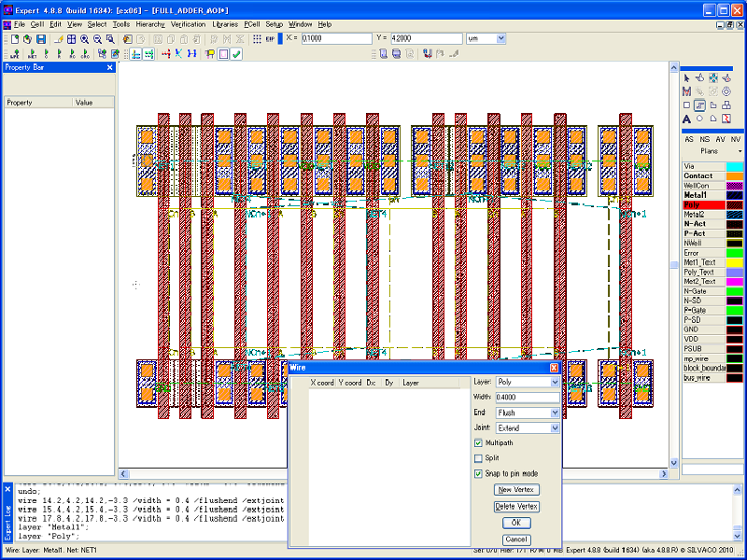Select the arrow pointer selection tool
Image resolution: width=747 pixels, height=560 pixels.
coord(686,77)
